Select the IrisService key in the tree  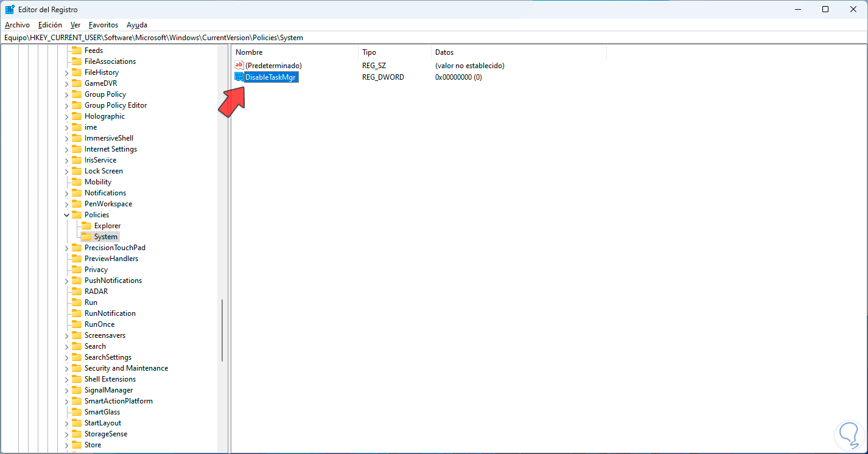click(x=100, y=160)
